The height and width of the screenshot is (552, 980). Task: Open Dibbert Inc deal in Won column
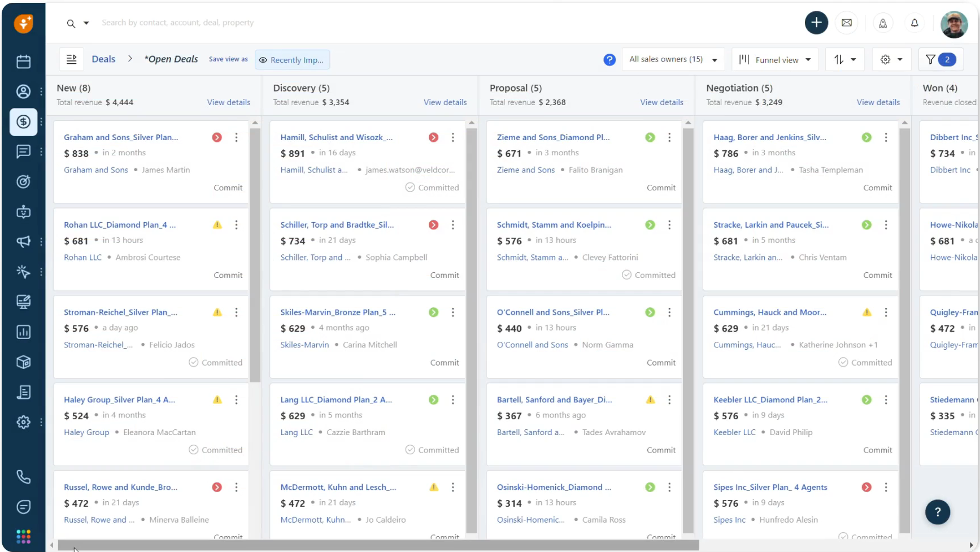click(954, 137)
